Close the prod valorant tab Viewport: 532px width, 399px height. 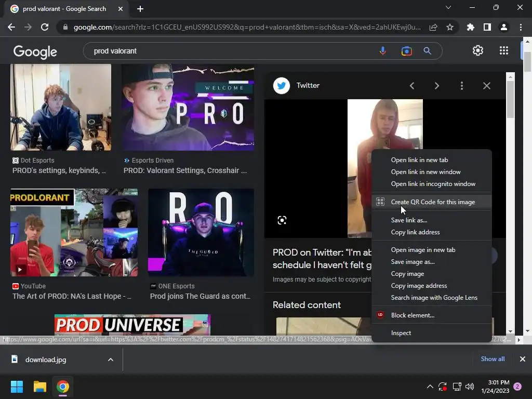[x=121, y=9]
